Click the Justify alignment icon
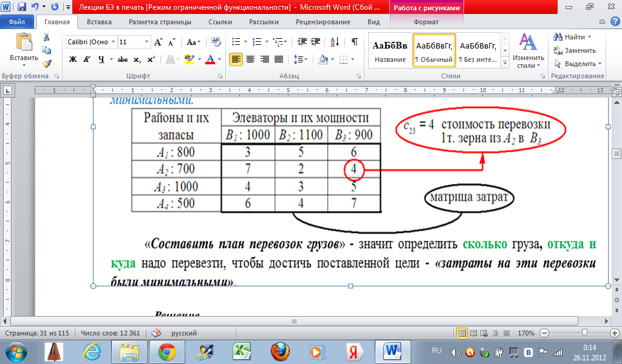 279,59
